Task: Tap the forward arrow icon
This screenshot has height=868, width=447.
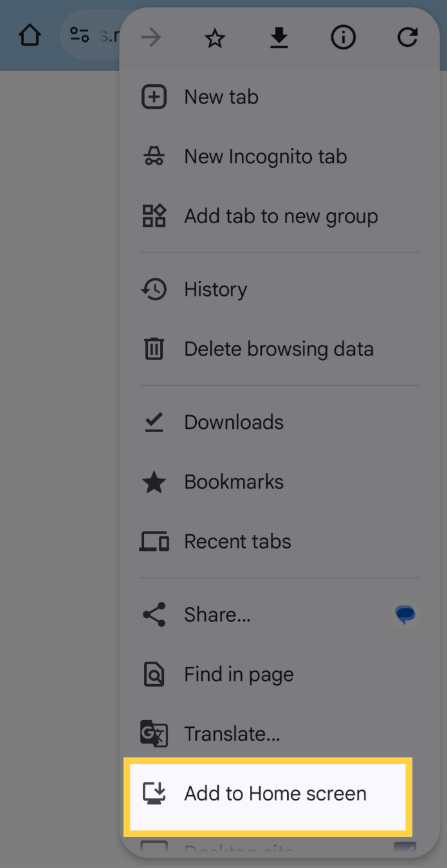Action: pyautogui.click(x=151, y=38)
